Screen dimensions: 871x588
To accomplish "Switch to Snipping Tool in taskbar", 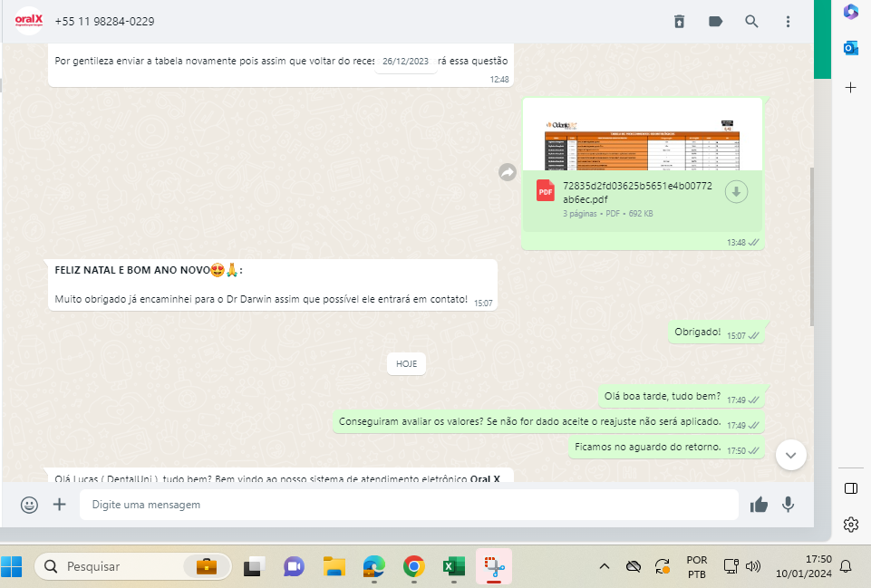I will click(x=494, y=566).
